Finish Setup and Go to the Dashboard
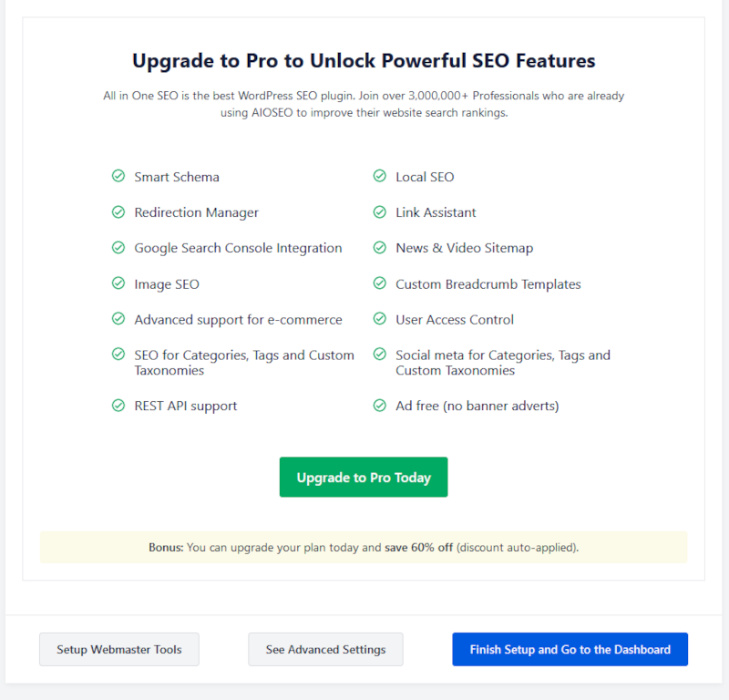The height and width of the screenshot is (700, 729). point(570,649)
